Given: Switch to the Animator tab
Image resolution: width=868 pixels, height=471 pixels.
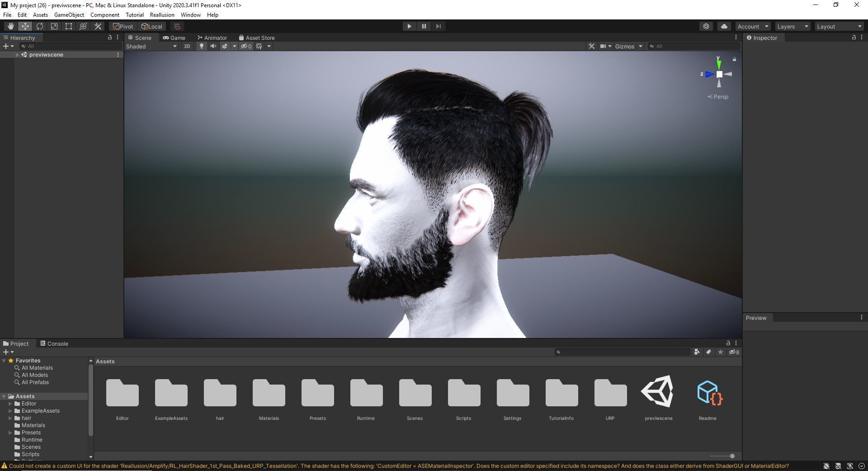Looking at the screenshot, I should tap(212, 38).
